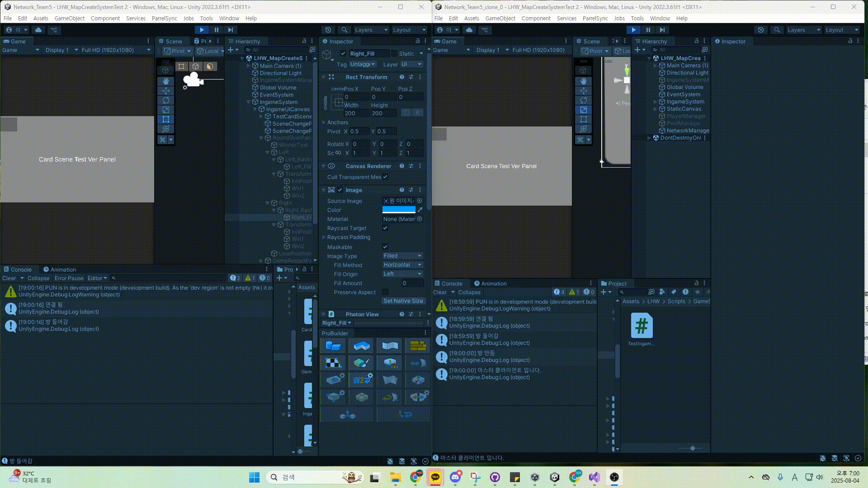Pick color with the Image eyedropper icon

tap(420, 210)
